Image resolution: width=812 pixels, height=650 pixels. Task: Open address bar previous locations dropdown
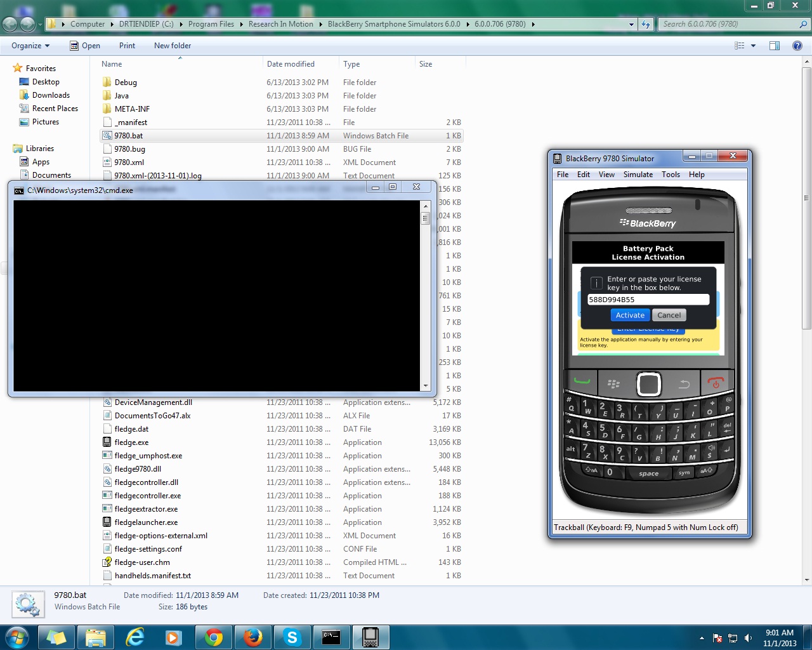pyautogui.click(x=631, y=24)
